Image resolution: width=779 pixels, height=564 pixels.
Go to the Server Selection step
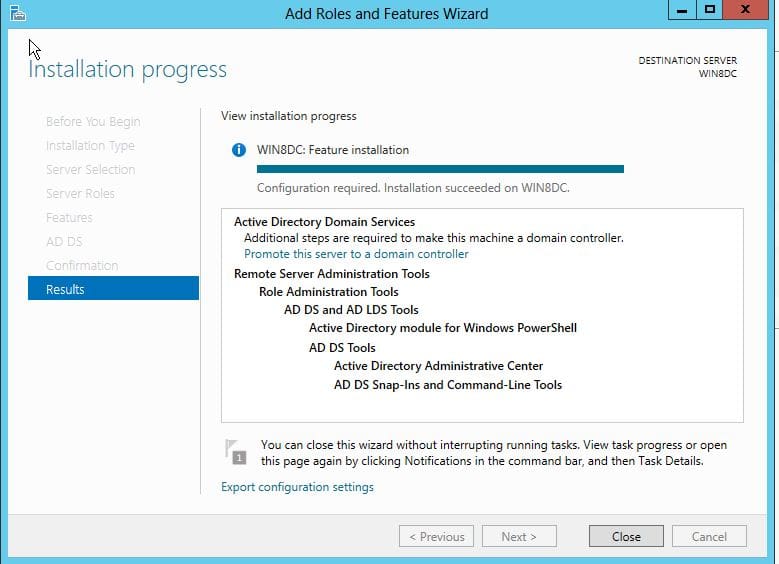tap(90, 169)
